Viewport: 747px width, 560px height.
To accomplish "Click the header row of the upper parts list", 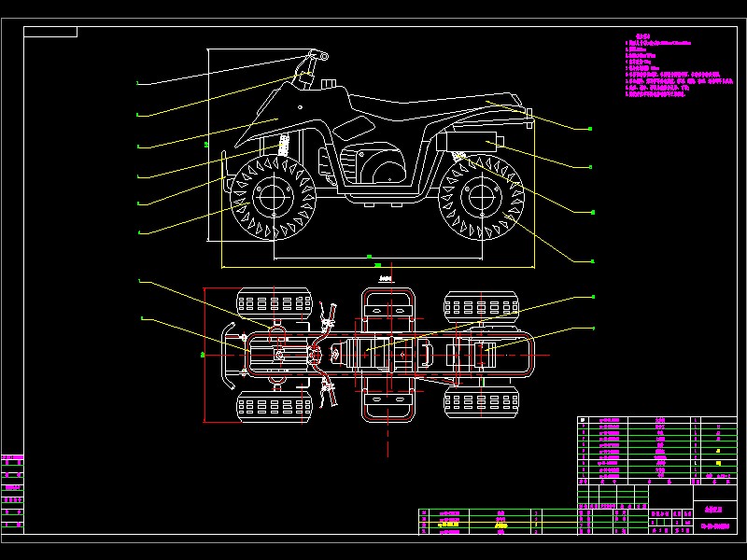I will tap(657, 482).
